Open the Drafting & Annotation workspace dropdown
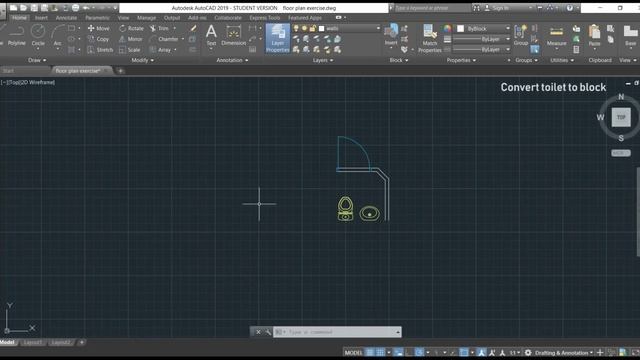Viewport: 640px width, 360px height. tap(564, 353)
